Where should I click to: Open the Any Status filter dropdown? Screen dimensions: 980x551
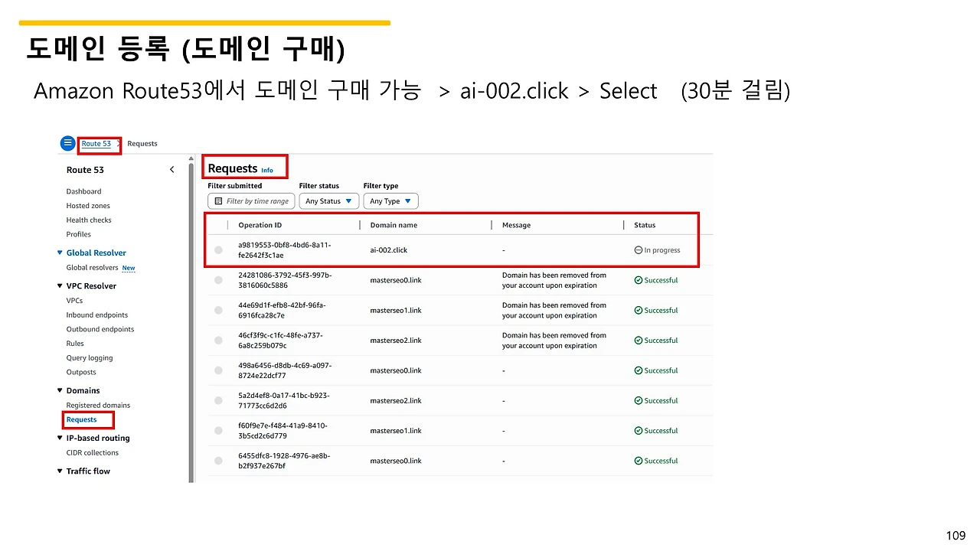328,201
